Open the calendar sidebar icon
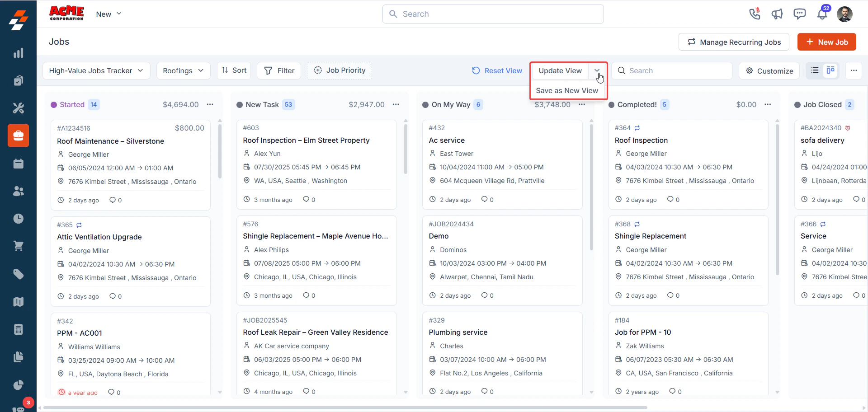Screen dimensions: 868x412 [18, 164]
